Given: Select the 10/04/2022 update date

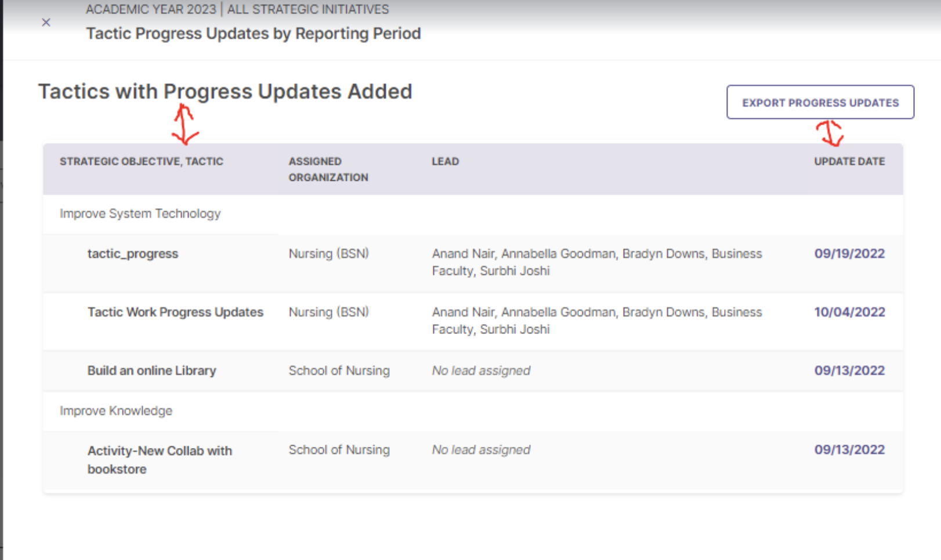Looking at the screenshot, I should point(849,312).
